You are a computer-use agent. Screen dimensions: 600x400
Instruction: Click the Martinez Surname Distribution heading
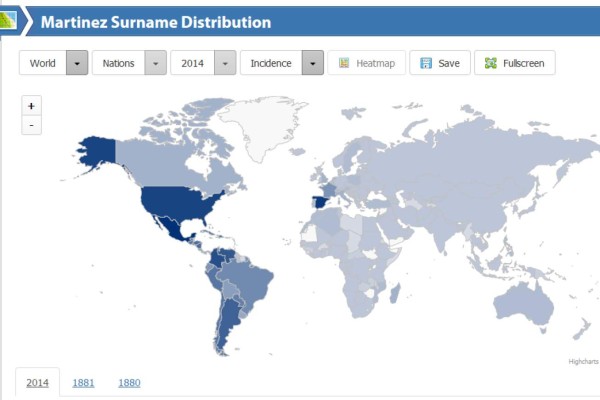(155, 21)
